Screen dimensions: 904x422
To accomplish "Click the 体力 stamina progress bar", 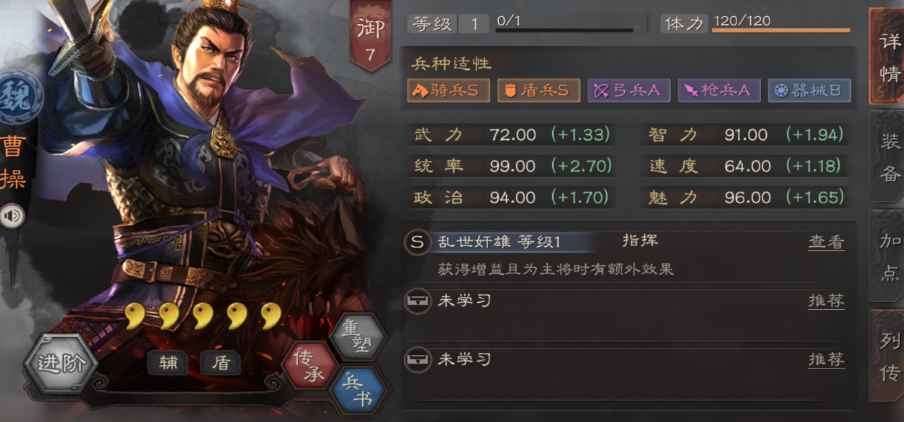I will tap(781, 29).
